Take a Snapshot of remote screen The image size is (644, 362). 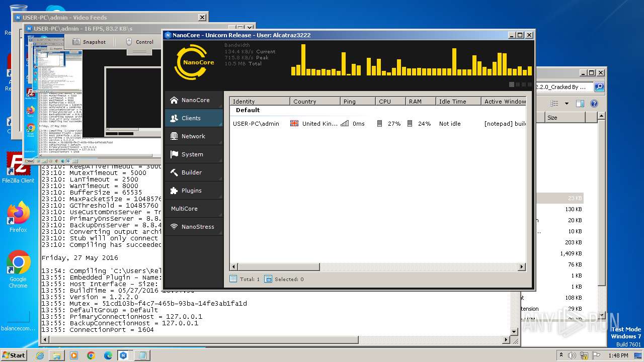click(x=90, y=42)
